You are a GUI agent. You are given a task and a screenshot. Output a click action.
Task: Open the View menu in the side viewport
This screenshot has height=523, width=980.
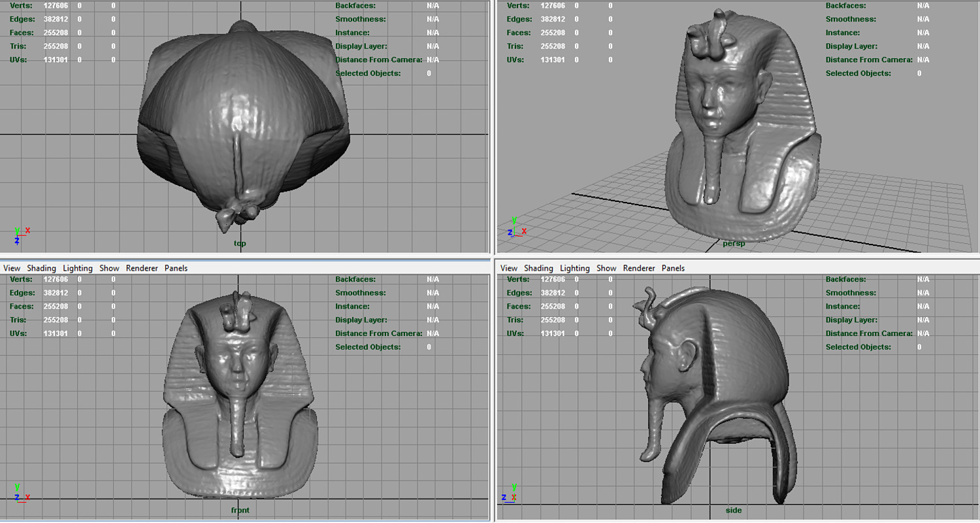point(509,268)
